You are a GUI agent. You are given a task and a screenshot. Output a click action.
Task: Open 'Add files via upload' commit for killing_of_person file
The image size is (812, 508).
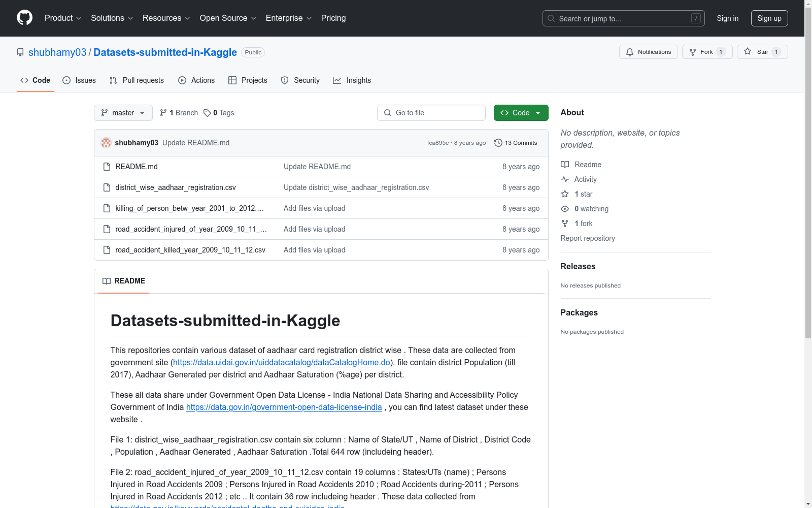pos(315,208)
